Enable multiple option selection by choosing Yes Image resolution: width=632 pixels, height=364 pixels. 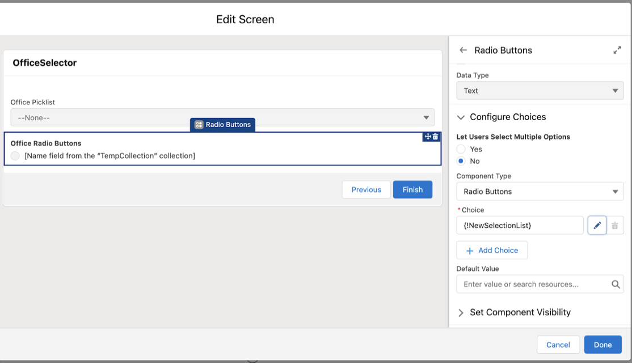pyautogui.click(x=461, y=149)
